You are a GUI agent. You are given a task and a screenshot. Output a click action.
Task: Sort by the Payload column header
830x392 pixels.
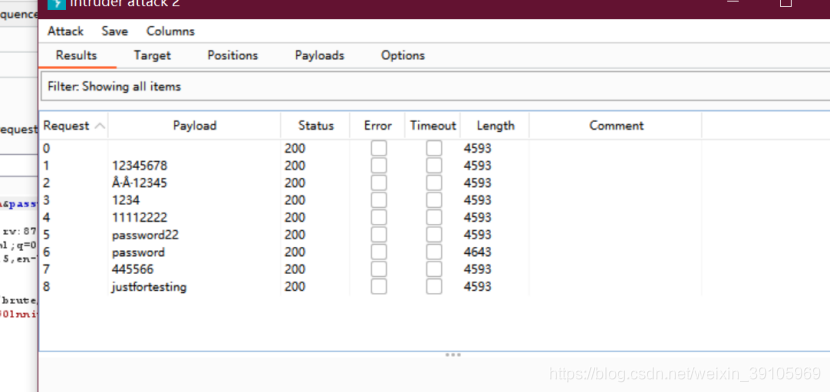click(194, 126)
